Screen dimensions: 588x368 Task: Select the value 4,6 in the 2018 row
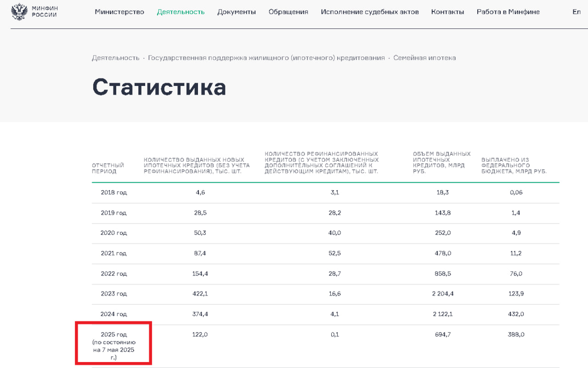click(x=200, y=193)
